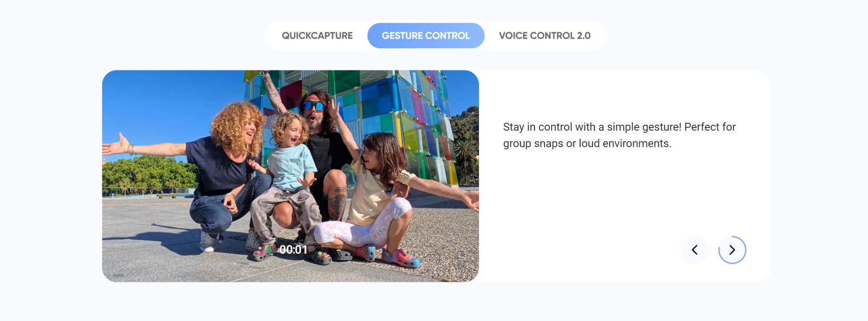
Task: Open the VOICE CONTROL 2.0 tab
Action: pyautogui.click(x=545, y=36)
